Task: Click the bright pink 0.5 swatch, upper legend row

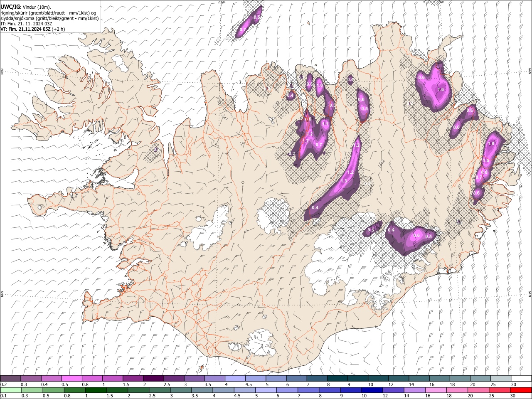Action: (72, 378)
